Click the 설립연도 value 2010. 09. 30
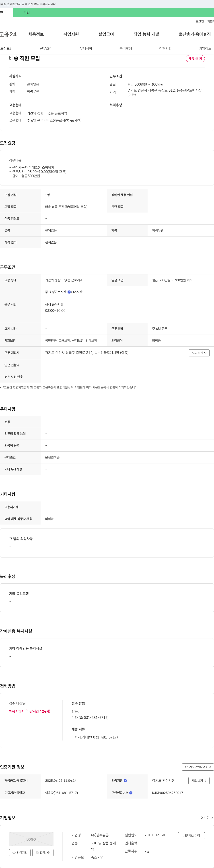The image size is (214, 868). 155,835
